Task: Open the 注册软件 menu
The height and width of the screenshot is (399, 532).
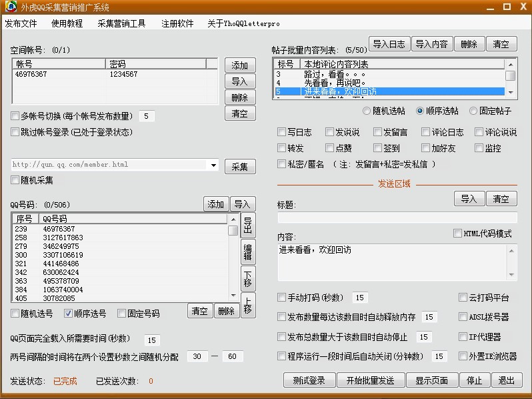Action: pyautogui.click(x=177, y=23)
